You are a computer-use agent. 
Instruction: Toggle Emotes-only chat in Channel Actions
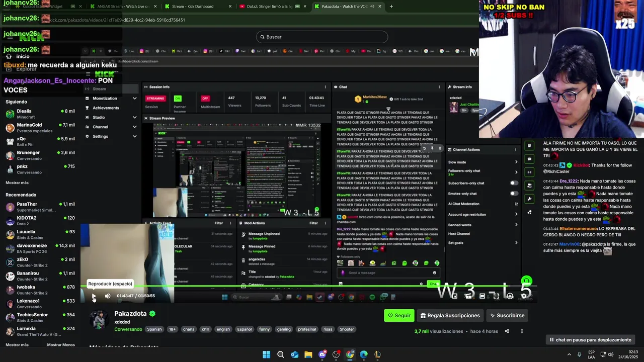coord(514,194)
